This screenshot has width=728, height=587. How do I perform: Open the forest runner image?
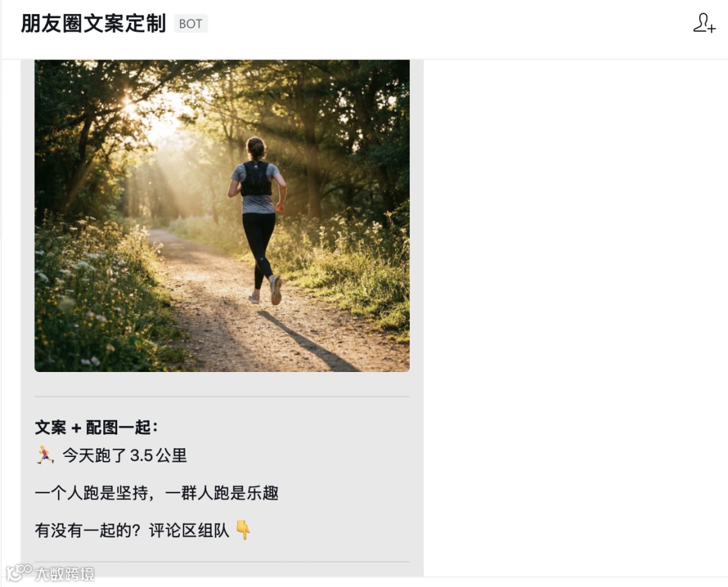click(x=222, y=215)
